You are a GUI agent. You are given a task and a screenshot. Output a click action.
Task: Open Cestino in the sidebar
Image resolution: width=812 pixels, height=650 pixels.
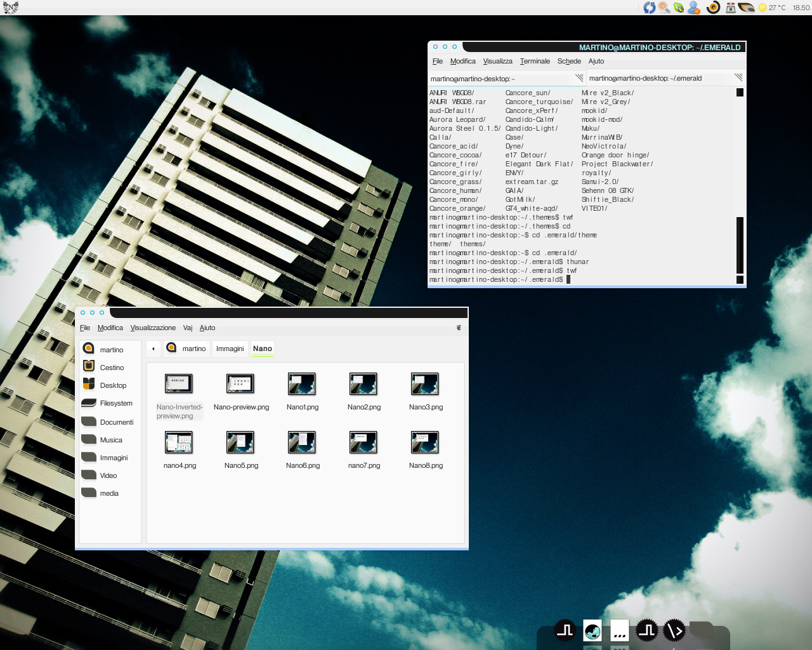(110, 367)
